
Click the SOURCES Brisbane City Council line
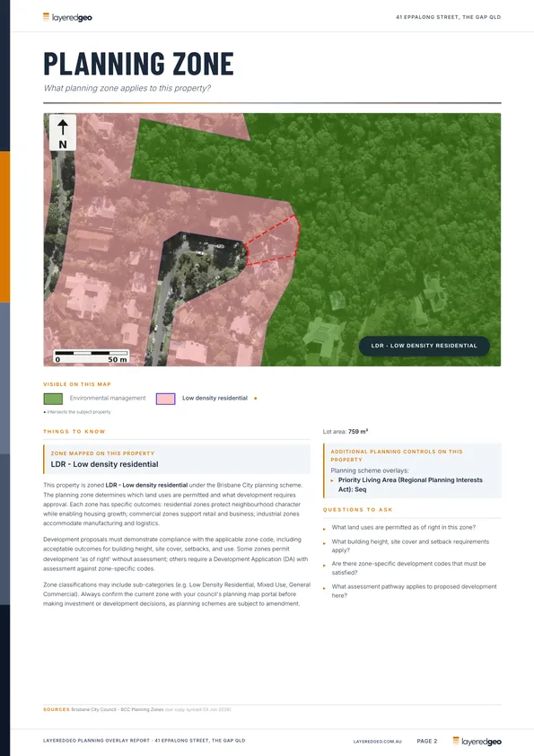(137, 709)
